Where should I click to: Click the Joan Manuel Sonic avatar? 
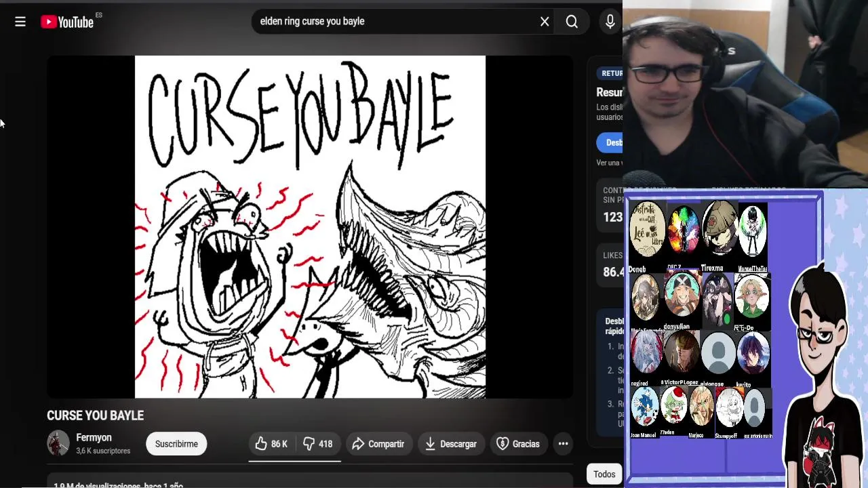(x=644, y=407)
